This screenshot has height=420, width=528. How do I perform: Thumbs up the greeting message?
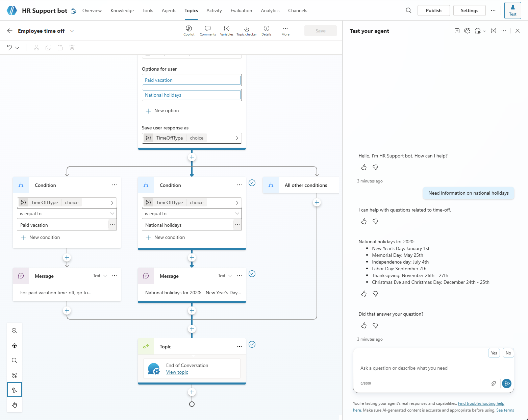tap(364, 167)
